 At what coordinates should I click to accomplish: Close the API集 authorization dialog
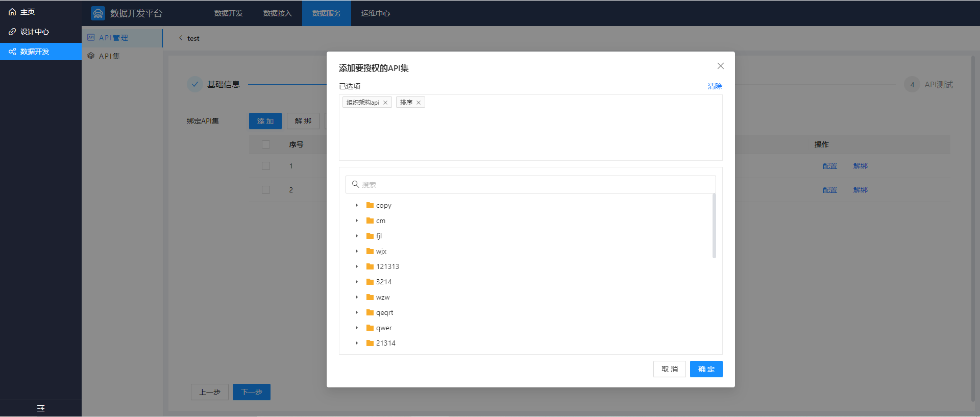point(720,66)
